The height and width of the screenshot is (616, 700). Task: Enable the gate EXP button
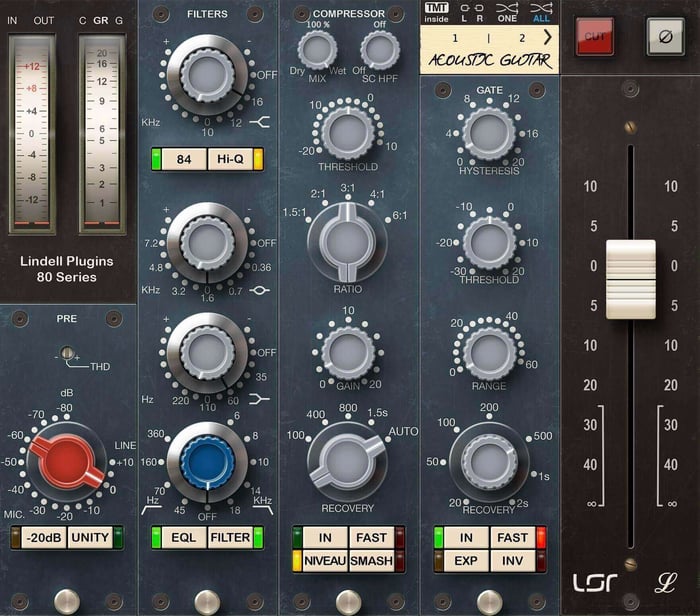[466, 561]
